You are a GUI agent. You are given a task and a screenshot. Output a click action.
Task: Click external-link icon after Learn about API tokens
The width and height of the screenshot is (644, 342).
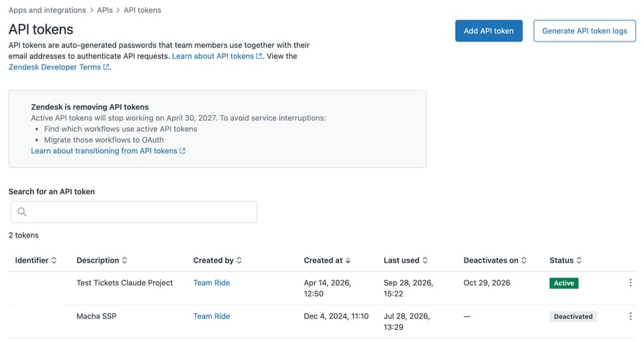(x=259, y=56)
